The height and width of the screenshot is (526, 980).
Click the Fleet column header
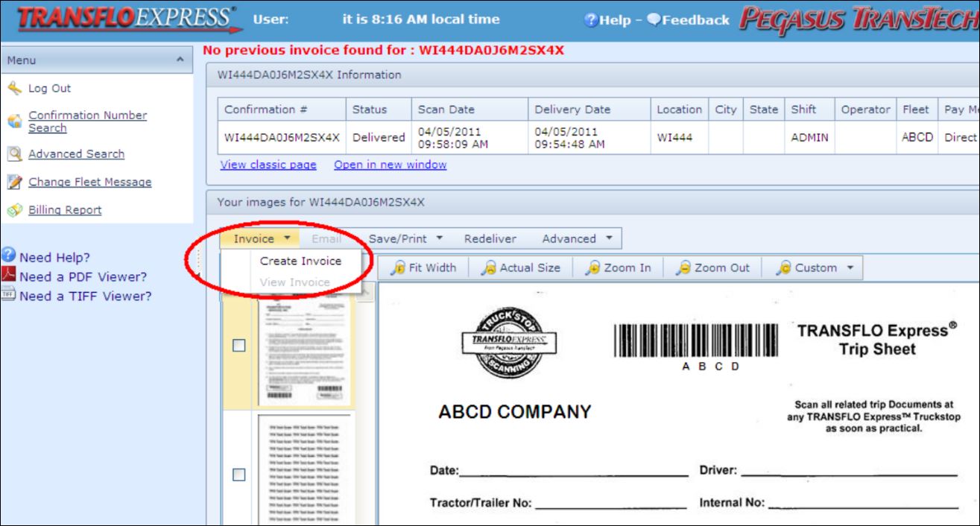[917, 110]
